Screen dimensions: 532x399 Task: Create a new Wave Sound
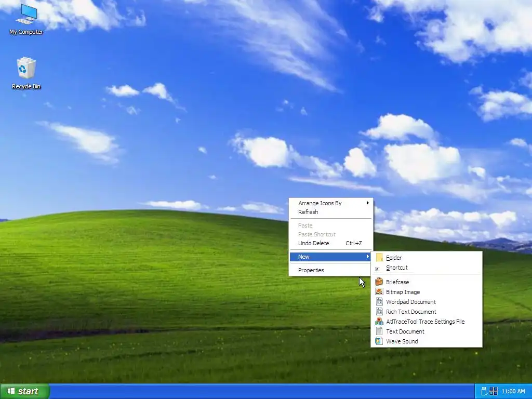[x=427, y=341]
